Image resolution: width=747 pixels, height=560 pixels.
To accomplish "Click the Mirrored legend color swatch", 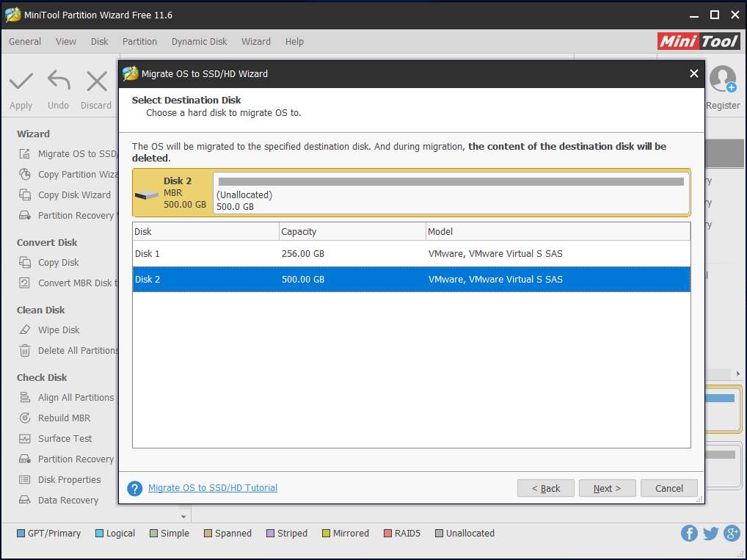I will coord(326,534).
